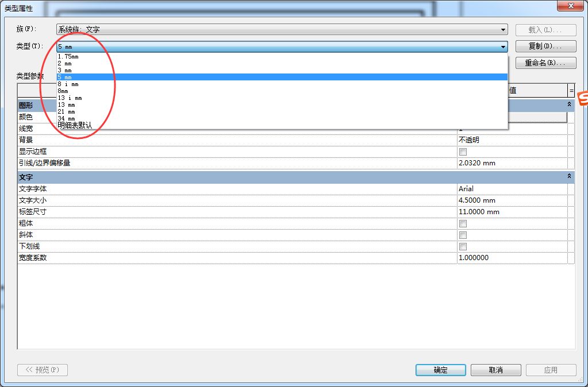The width and height of the screenshot is (588, 387).
Task: Choose 明细表默认 from the type list
Action: (x=282, y=125)
